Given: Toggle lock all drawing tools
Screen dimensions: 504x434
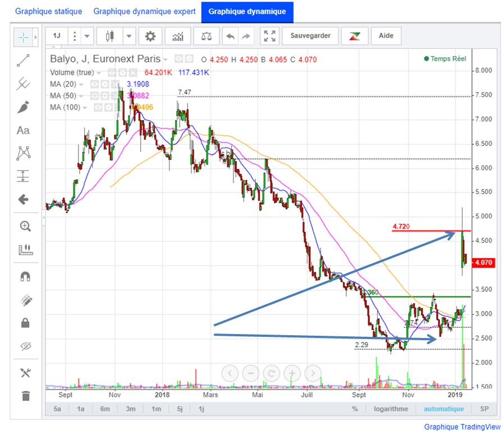Looking at the screenshot, I should pos(25,323).
